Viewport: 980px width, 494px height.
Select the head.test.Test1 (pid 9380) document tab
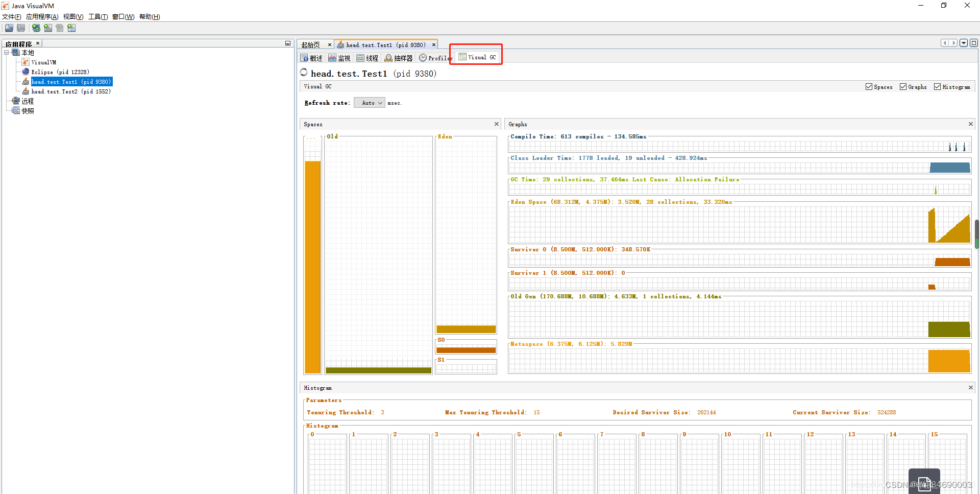point(386,45)
